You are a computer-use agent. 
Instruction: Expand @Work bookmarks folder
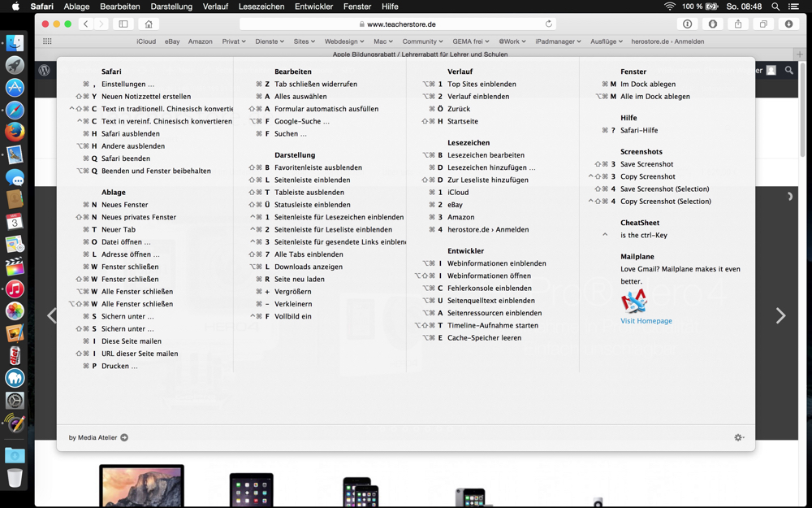pos(512,41)
